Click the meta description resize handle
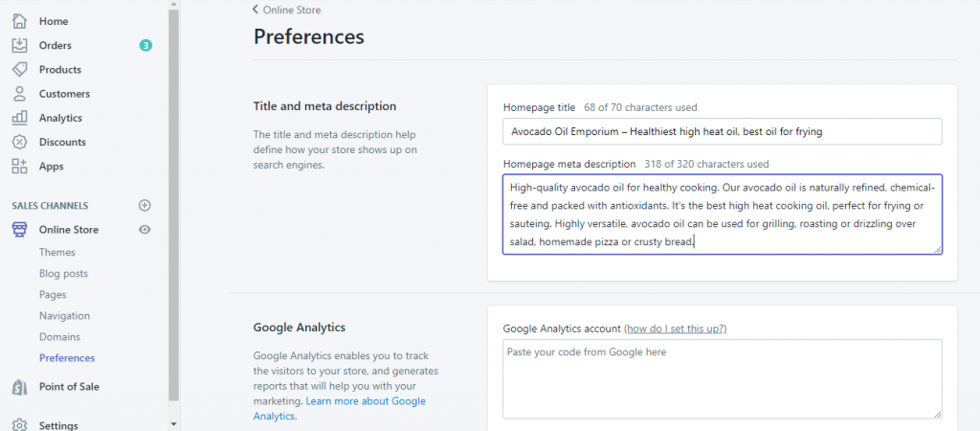The width and height of the screenshot is (980, 431). coord(938,250)
